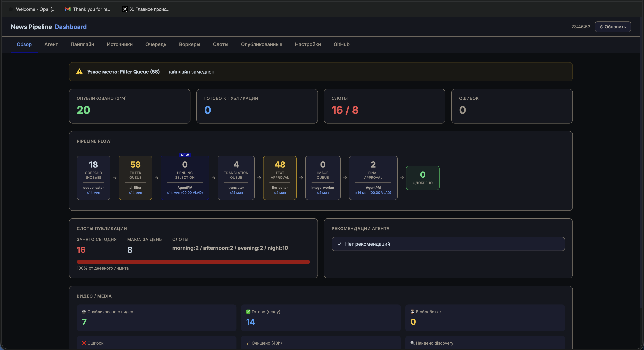Switch to the Воркеры tab
The height and width of the screenshot is (350, 644).
[190, 44]
